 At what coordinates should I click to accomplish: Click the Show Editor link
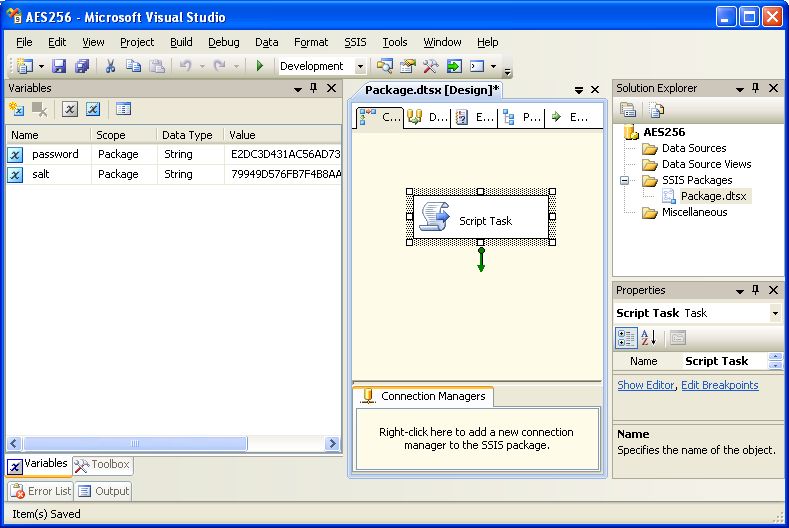coord(646,385)
